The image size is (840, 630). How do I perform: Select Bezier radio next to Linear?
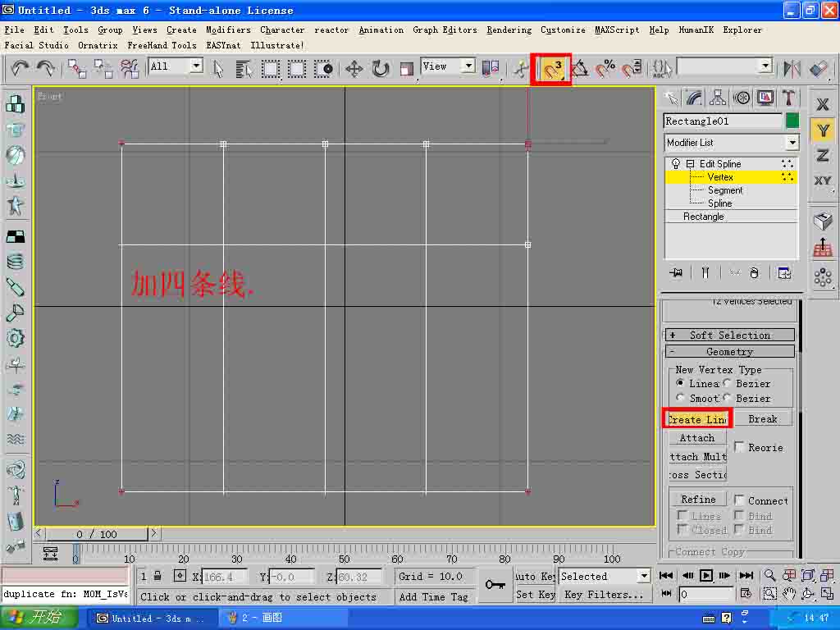pyautogui.click(x=727, y=383)
